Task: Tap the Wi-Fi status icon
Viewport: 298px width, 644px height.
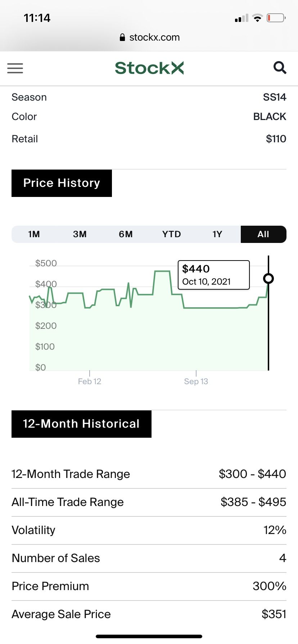Action: tap(257, 18)
